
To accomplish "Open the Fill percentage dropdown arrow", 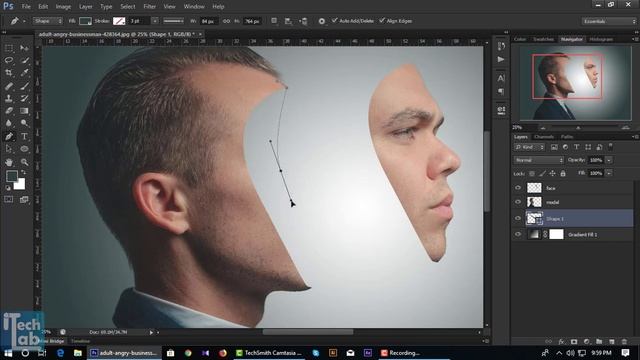I will coord(609,173).
